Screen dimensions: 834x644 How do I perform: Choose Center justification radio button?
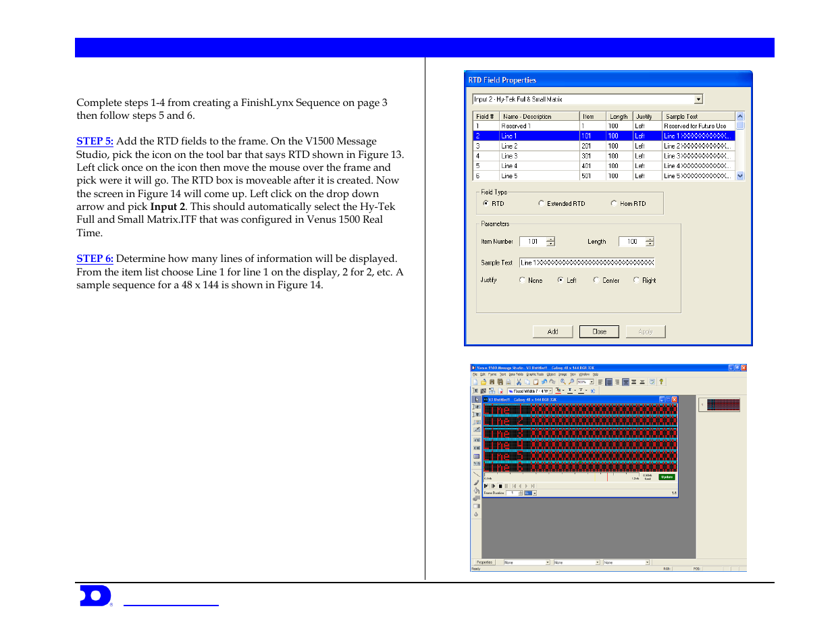click(596, 280)
